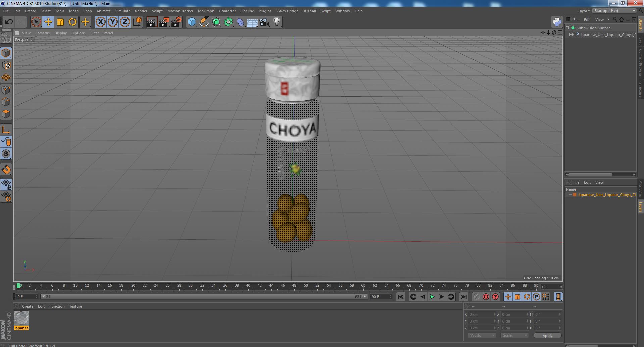The width and height of the screenshot is (644, 347).
Task: Enable Axis mode in left toolbar
Action: click(6, 130)
